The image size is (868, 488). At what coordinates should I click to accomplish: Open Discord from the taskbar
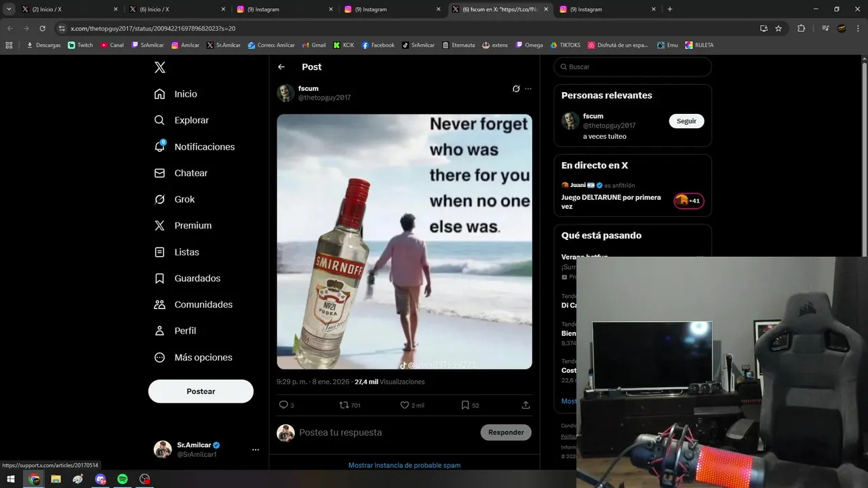click(x=100, y=479)
